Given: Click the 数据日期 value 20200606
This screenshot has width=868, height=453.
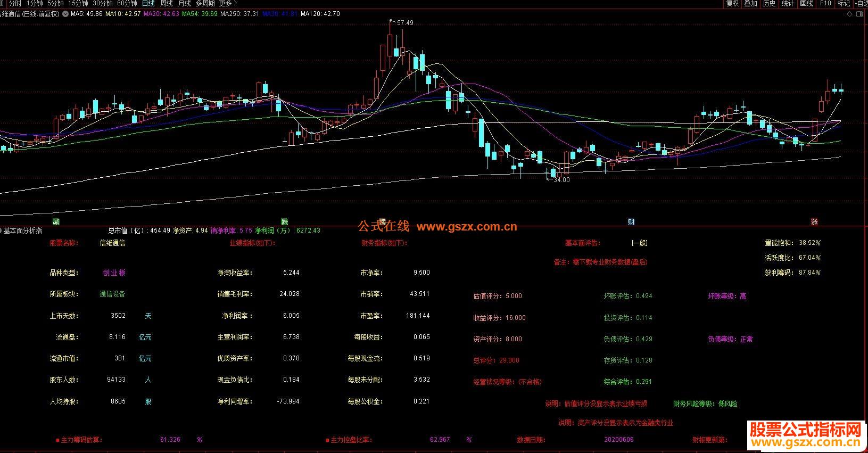Looking at the screenshot, I should pyautogui.click(x=619, y=440).
